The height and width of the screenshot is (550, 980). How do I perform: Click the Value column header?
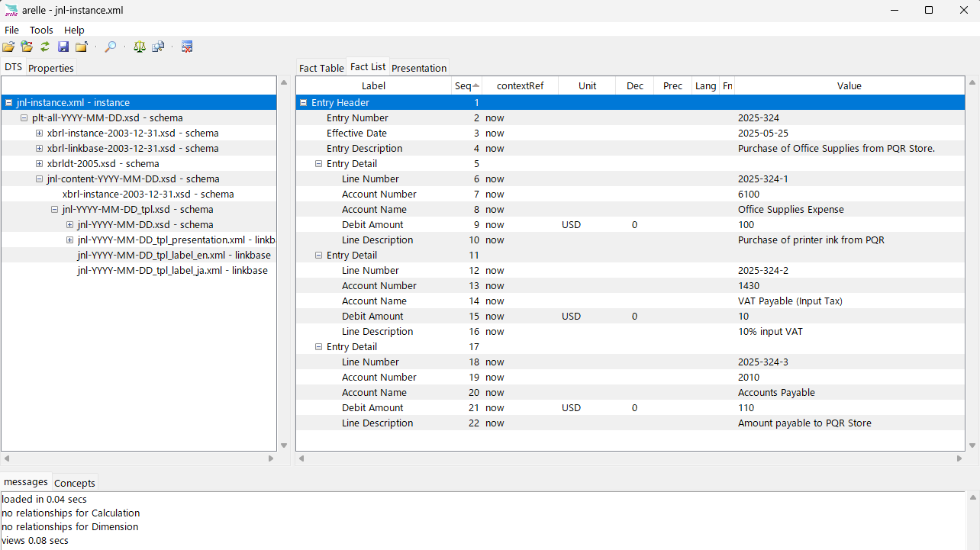pos(849,85)
